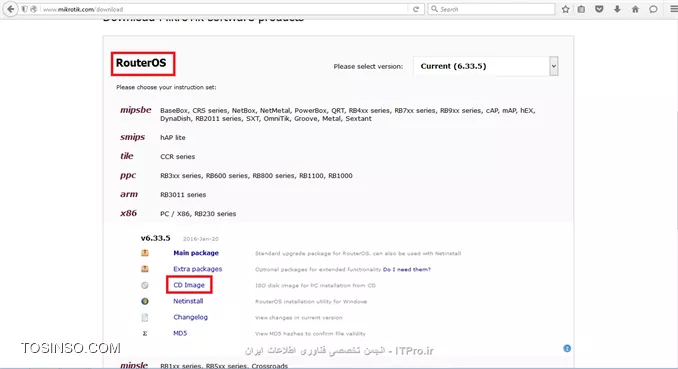Click the Main package box icon
The image size is (678, 369).
click(145, 253)
